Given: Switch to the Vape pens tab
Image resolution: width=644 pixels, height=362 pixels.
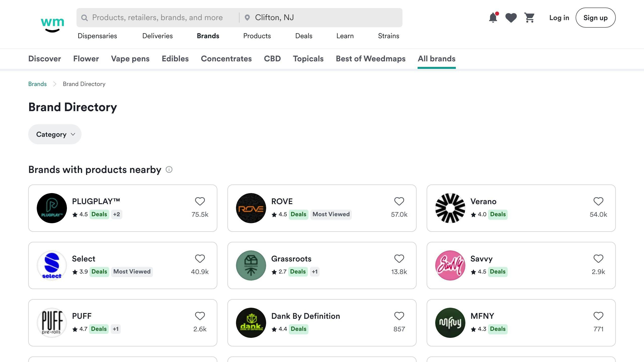Looking at the screenshot, I should click(x=130, y=59).
